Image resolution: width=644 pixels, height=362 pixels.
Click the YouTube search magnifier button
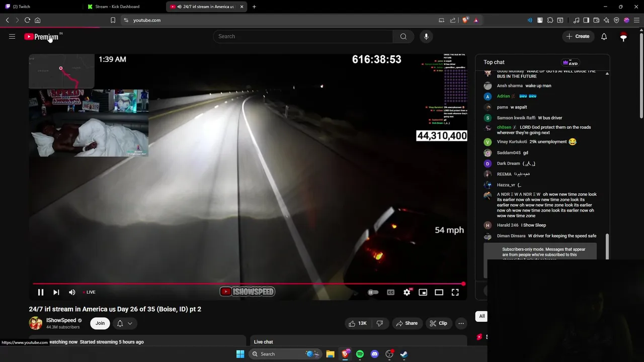coord(403,36)
